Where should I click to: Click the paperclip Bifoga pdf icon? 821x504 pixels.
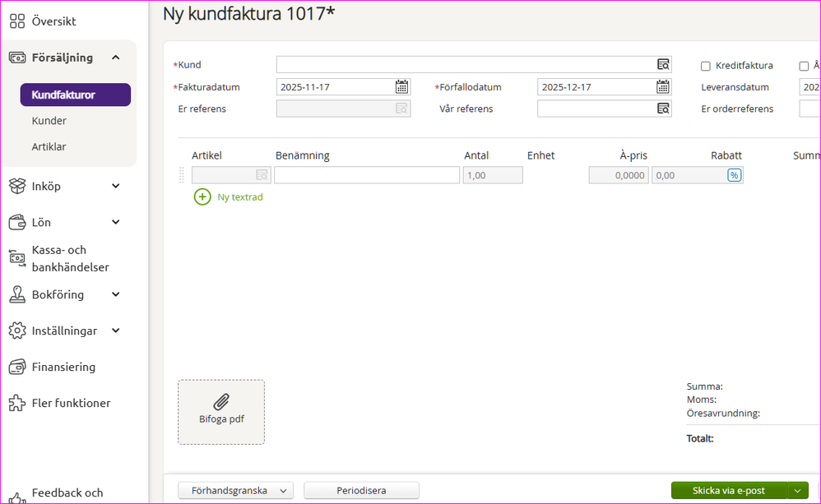(x=221, y=402)
